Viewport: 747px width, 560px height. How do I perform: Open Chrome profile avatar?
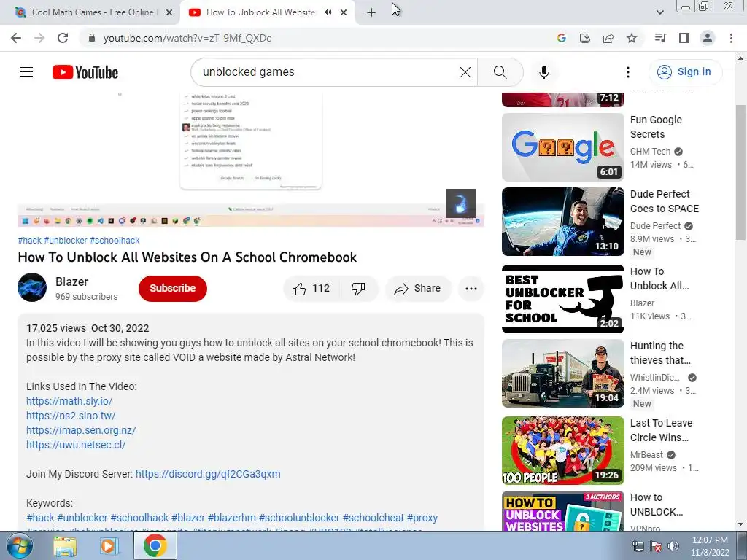(x=708, y=38)
